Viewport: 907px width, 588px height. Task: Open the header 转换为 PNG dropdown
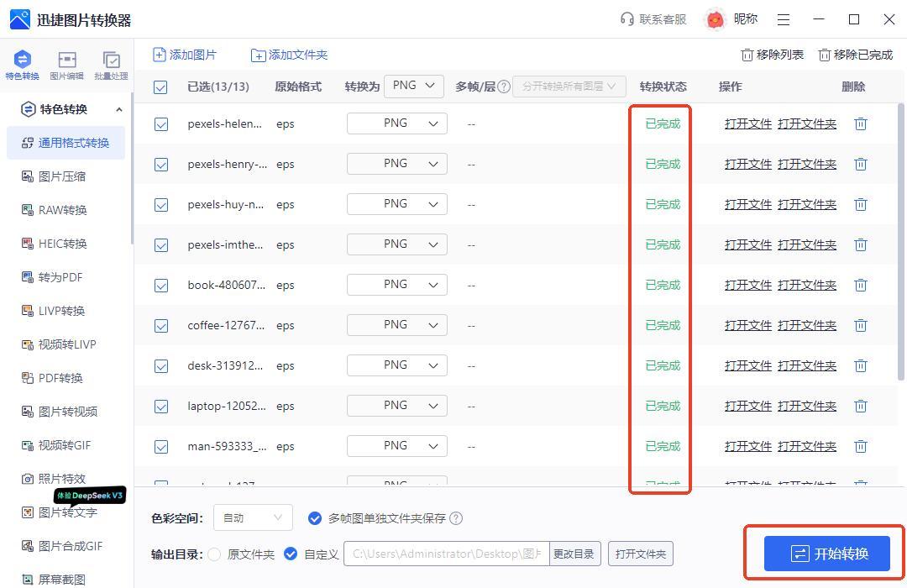[413, 86]
